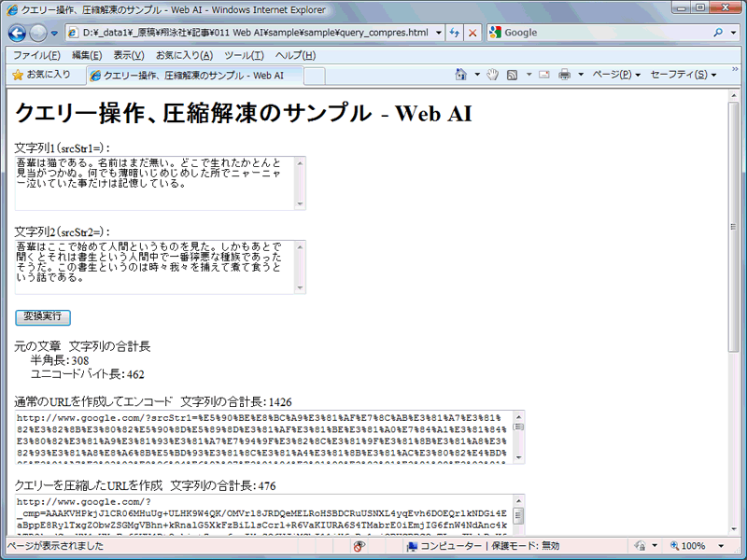This screenshot has width=747, height=560.
Task: Click the hand icon in command bar
Action: [x=493, y=75]
